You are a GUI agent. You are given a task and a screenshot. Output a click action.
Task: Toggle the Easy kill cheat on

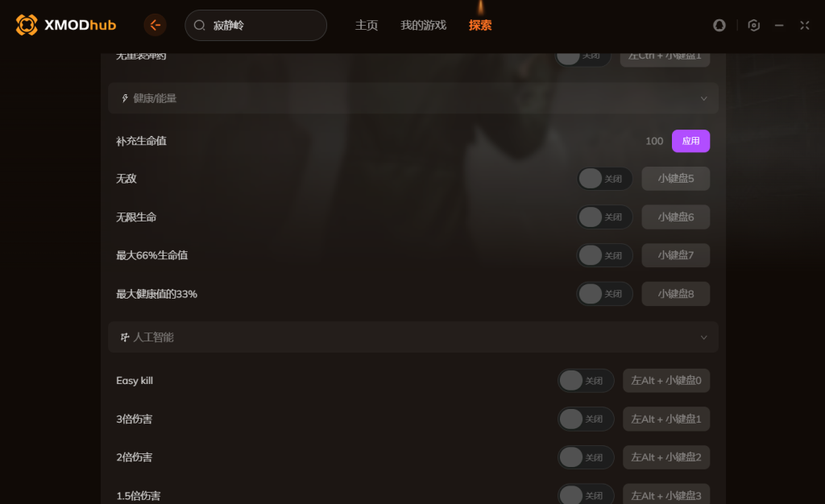coord(586,381)
